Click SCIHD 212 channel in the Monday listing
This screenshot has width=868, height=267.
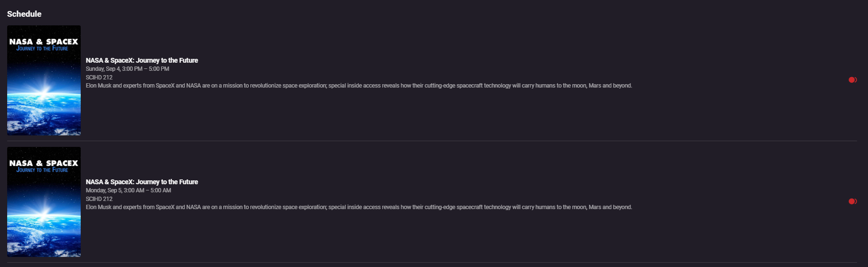(99, 199)
